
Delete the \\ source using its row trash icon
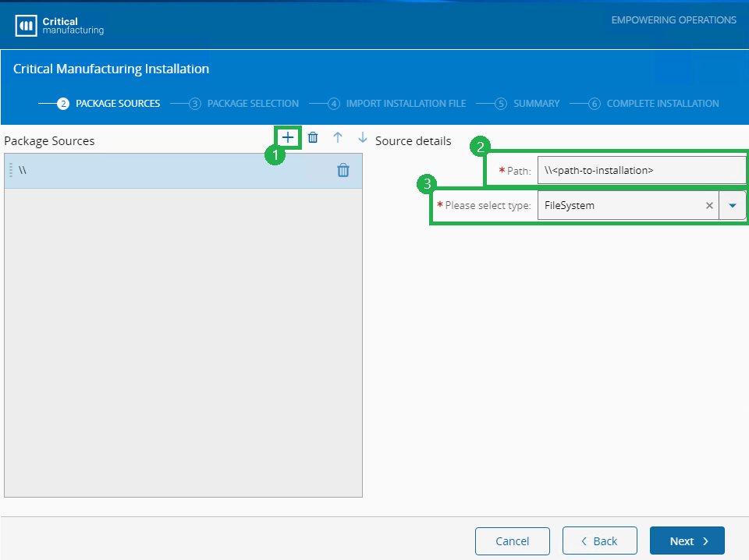point(343,170)
